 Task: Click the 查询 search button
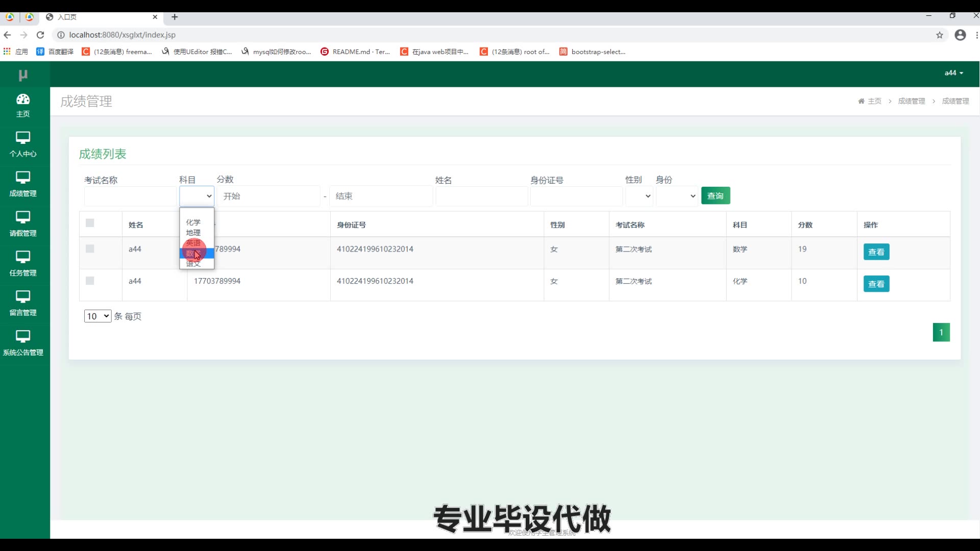(x=716, y=195)
